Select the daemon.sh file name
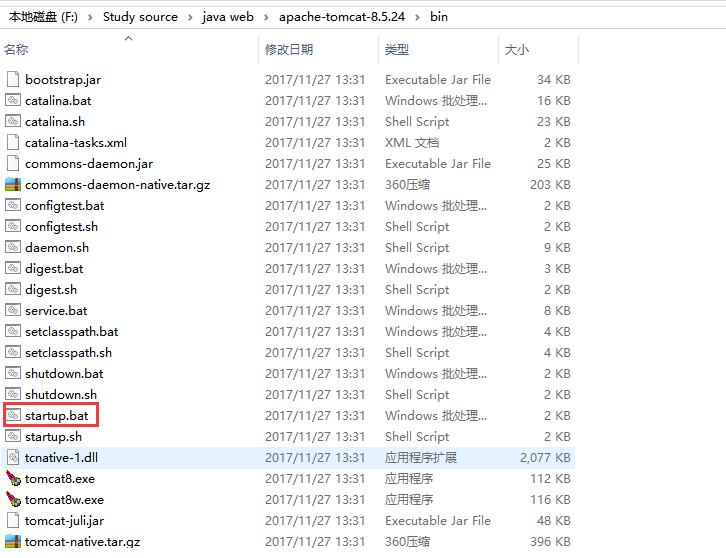Screen dimensions: 726x558 tap(56, 247)
